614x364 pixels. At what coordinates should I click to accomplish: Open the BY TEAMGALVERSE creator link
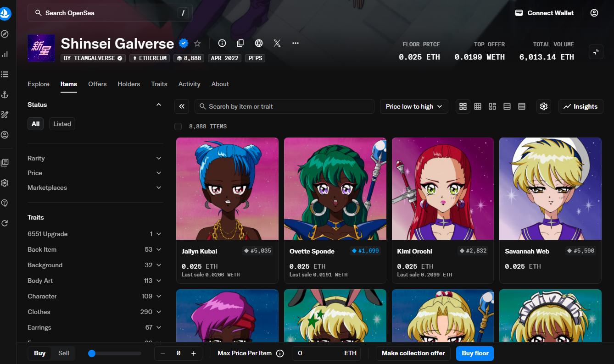point(94,58)
